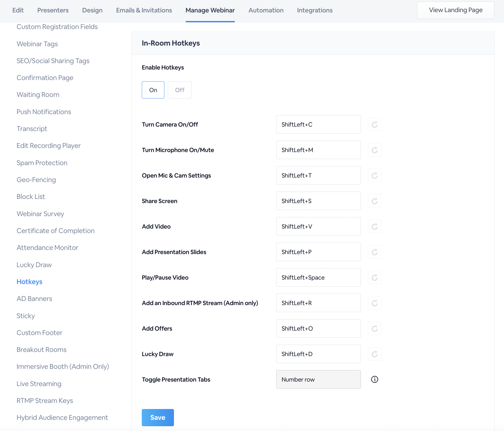Reset the Add Video hotkey
Screen dimensions: 504x431
(x=375, y=226)
